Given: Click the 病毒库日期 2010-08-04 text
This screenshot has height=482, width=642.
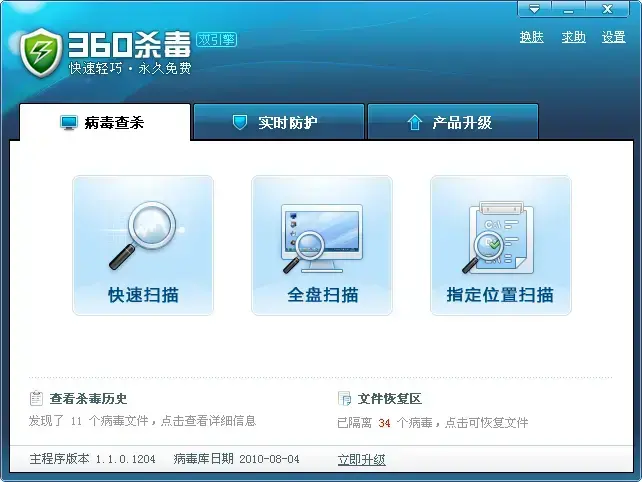Looking at the screenshot, I should coord(236,459).
